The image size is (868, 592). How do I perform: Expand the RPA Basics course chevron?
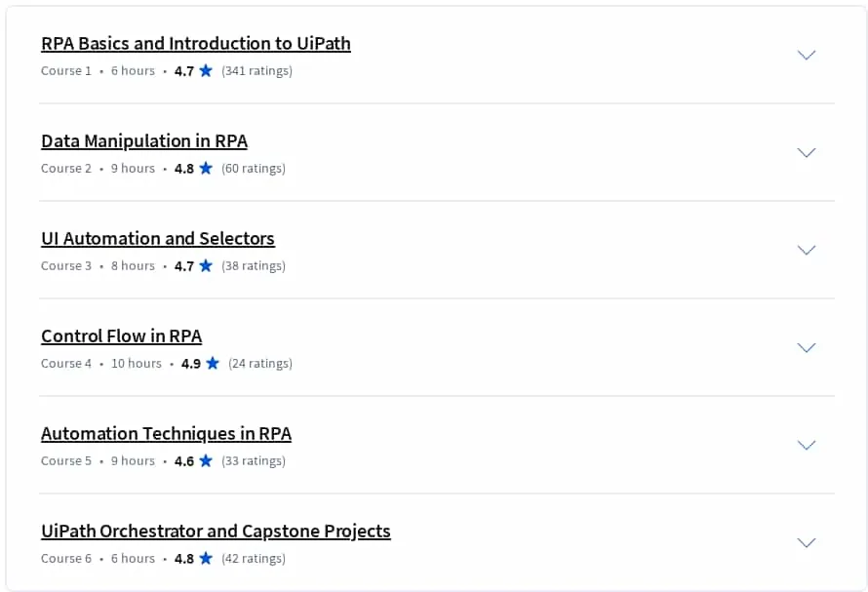pos(806,55)
